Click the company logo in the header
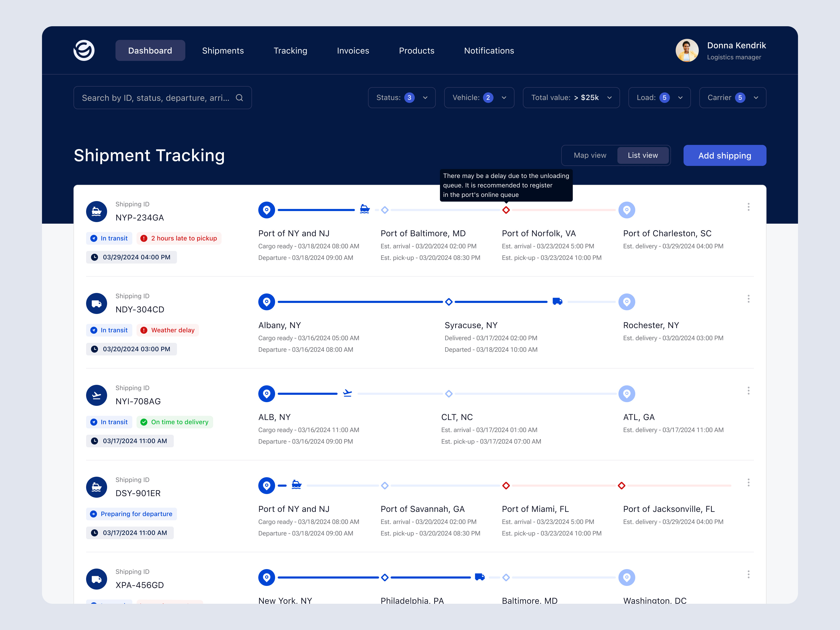Image resolution: width=840 pixels, height=630 pixels. (x=83, y=50)
